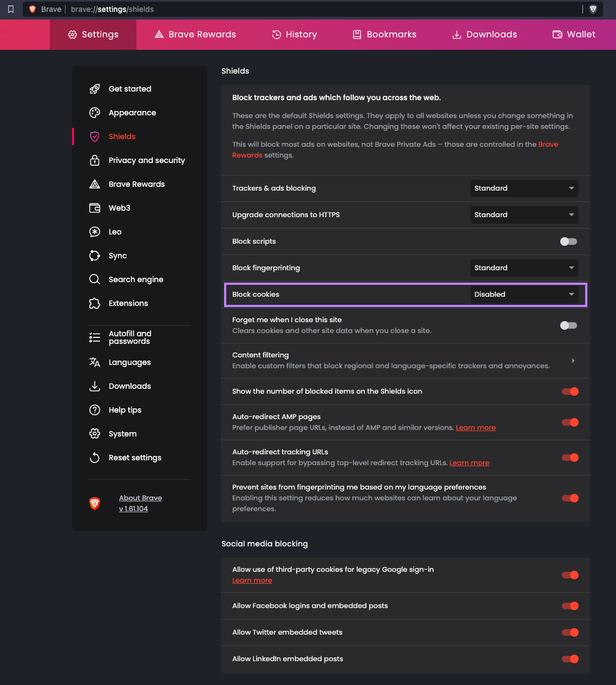Viewport: 616px width, 685px height.
Task: Enable the Block scripts toggle
Action: [568, 242]
